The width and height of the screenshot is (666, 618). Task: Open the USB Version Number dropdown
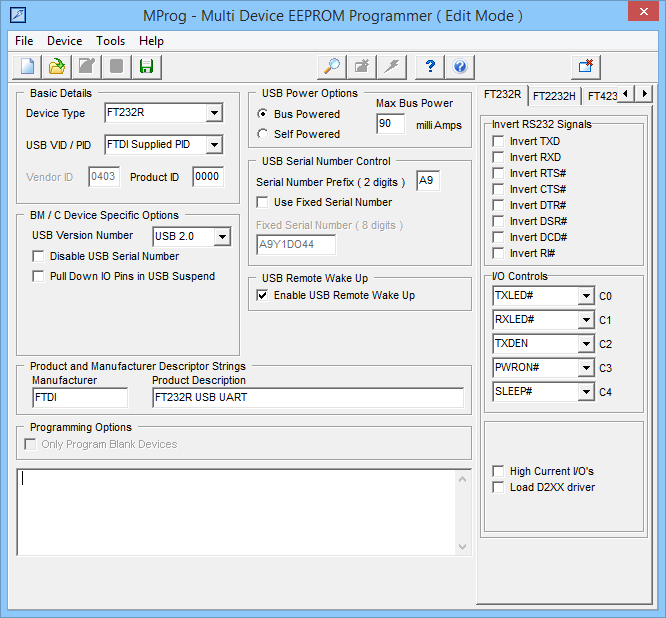point(222,237)
